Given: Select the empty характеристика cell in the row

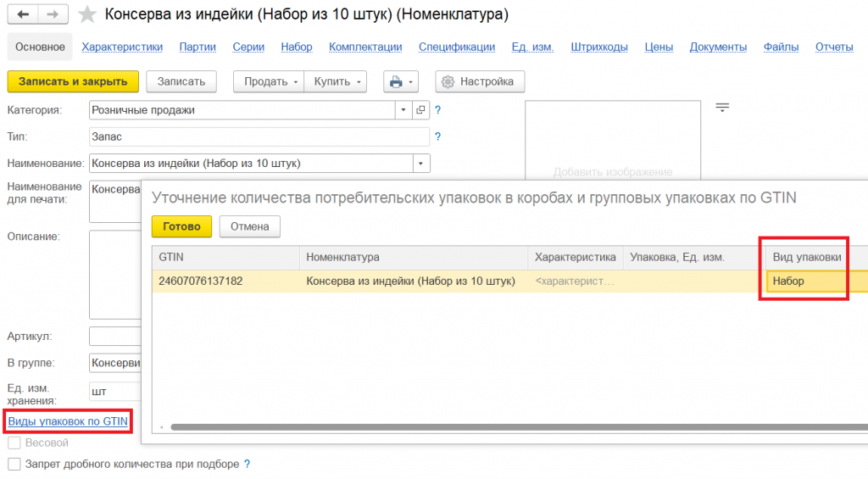Looking at the screenshot, I should click(576, 281).
